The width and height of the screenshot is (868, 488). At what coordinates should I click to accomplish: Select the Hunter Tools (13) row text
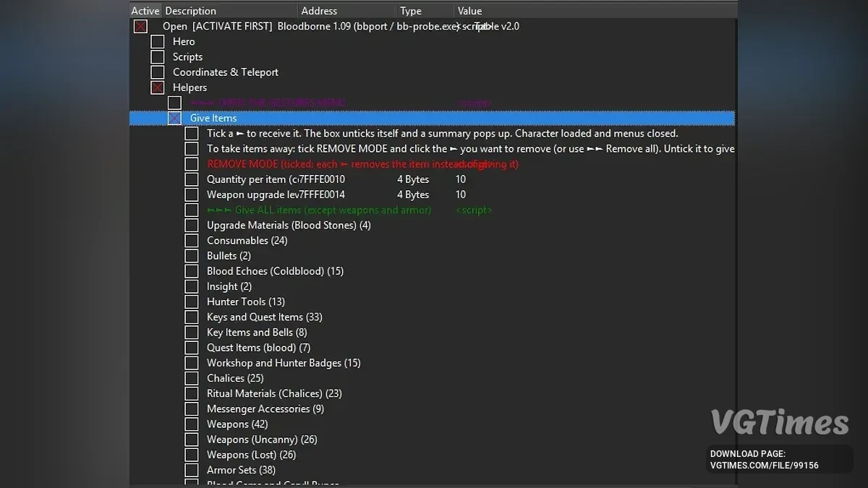(x=246, y=301)
